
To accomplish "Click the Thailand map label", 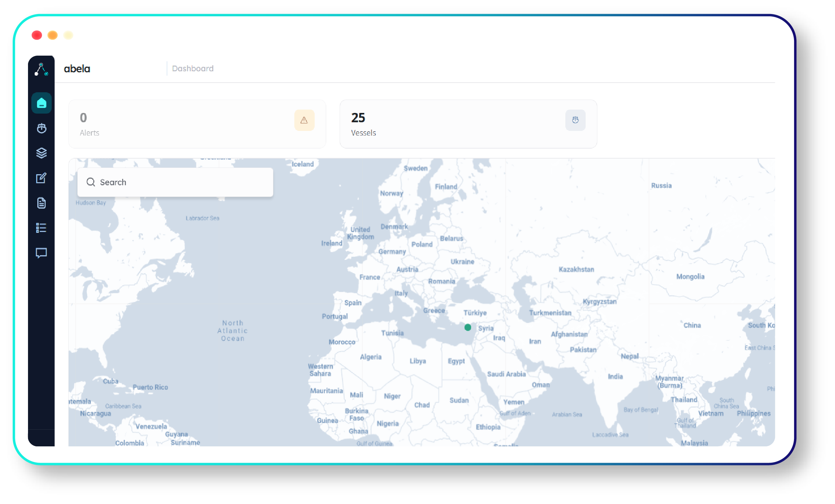I will point(684,400).
